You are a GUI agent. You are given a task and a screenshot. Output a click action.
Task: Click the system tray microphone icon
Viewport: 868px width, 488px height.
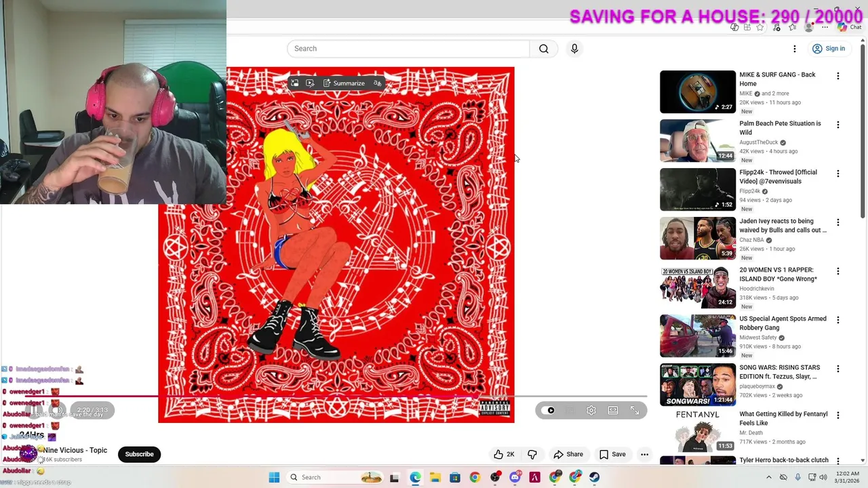797,477
